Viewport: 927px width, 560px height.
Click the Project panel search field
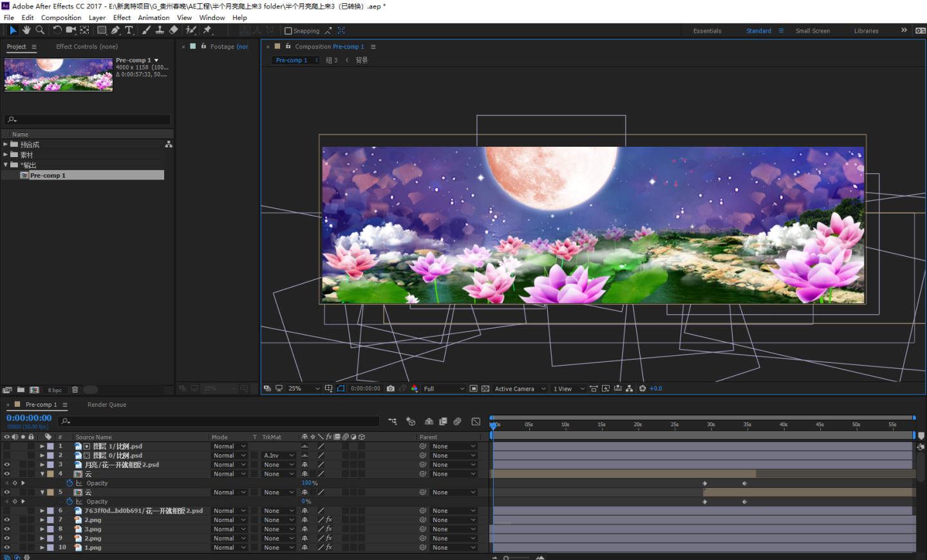click(x=88, y=120)
